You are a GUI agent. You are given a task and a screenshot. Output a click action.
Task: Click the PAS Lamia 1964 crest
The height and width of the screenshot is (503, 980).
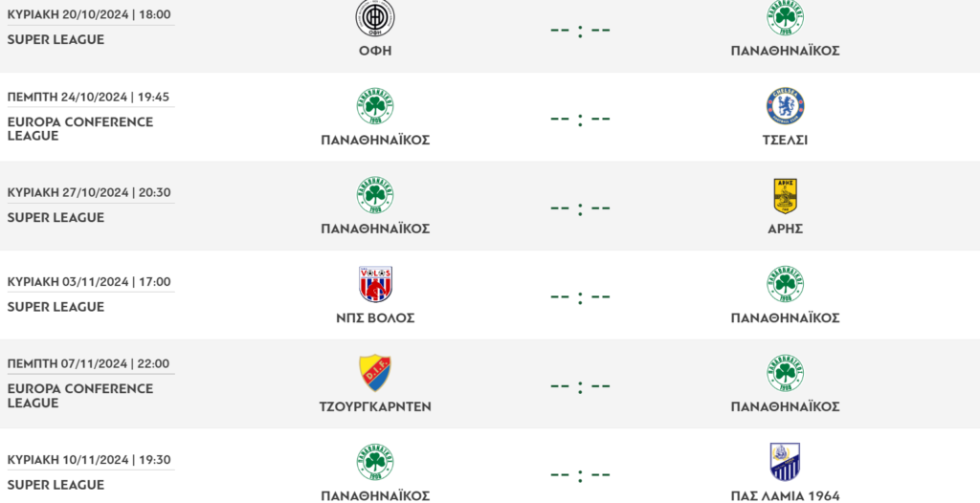(785, 462)
